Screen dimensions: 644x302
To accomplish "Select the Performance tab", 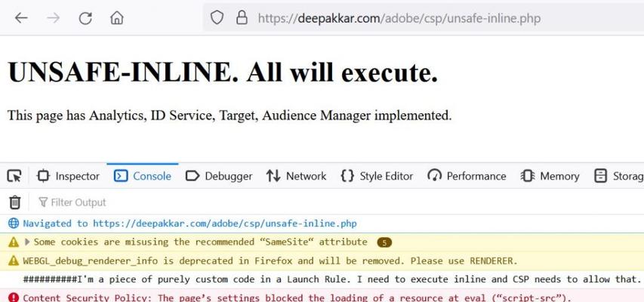I will 467,176.
